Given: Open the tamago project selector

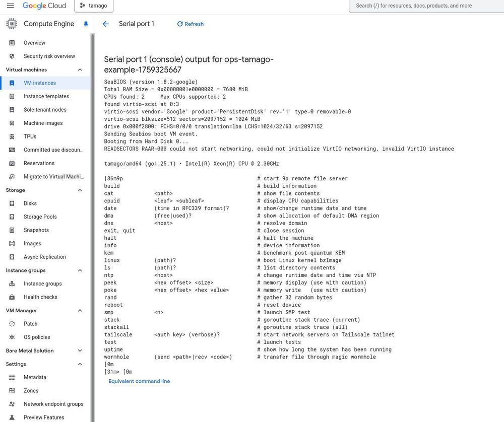Looking at the screenshot, I should point(94,6).
